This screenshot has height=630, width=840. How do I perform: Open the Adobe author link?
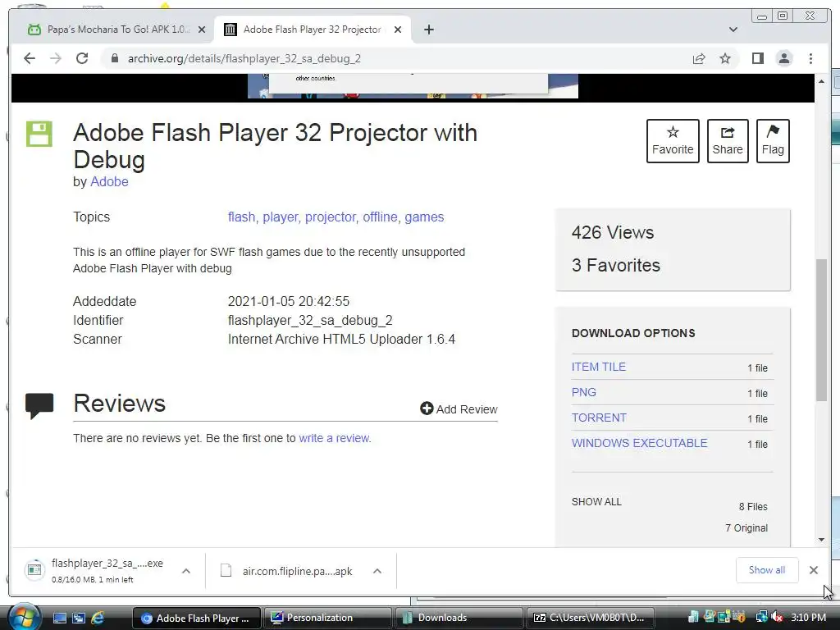point(109,181)
